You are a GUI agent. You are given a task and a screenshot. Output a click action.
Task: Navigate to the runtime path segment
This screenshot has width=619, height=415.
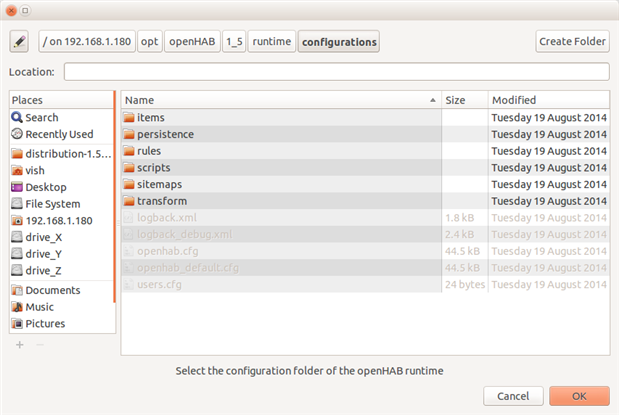(272, 41)
